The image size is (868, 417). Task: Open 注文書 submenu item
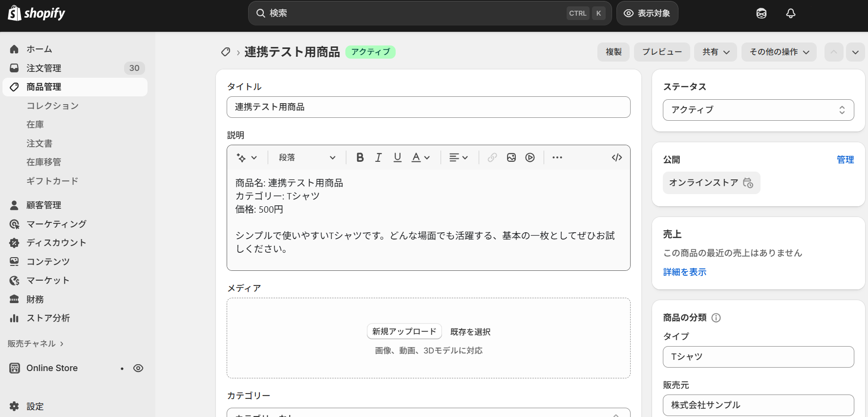pyautogui.click(x=40, y=143)
